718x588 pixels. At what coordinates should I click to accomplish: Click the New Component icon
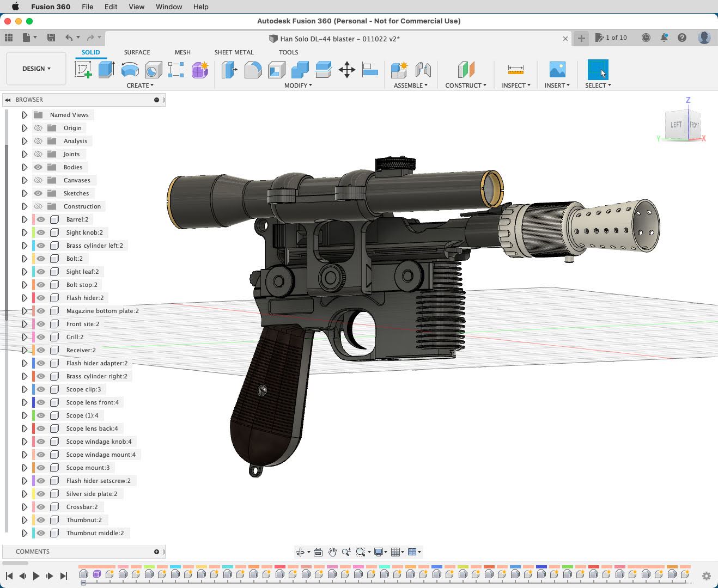399,70
